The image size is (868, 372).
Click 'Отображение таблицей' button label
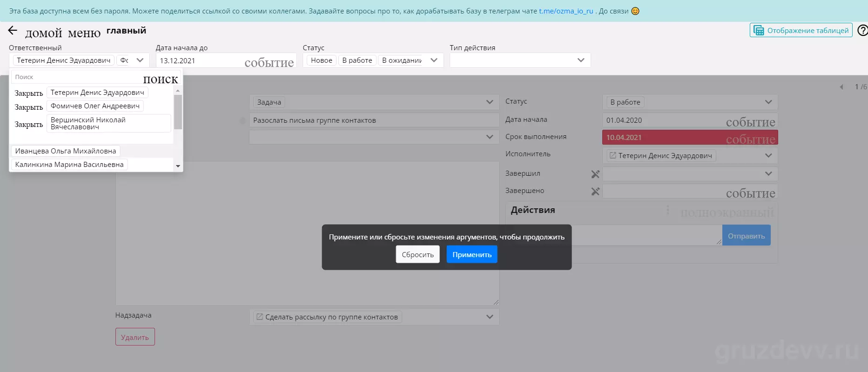[808, 31]
